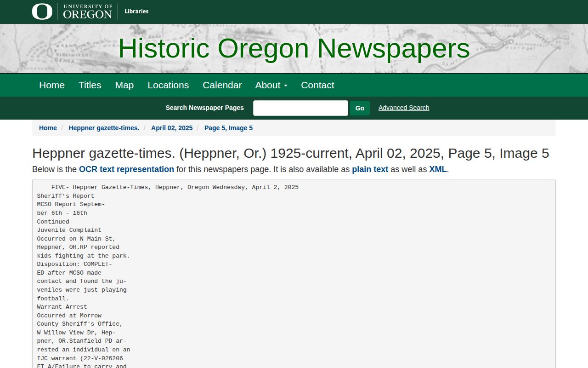This screenshot has width=588, height=368.
Task: Open the Titles menu item
Action: coord(90,85)
